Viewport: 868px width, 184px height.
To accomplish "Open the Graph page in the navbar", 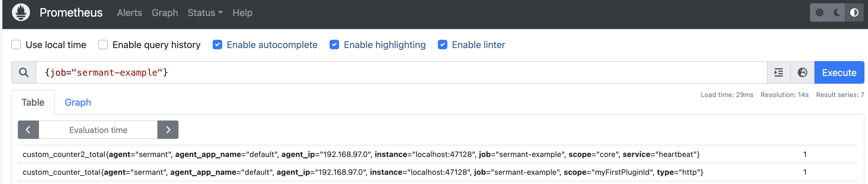I will (165, 13).
